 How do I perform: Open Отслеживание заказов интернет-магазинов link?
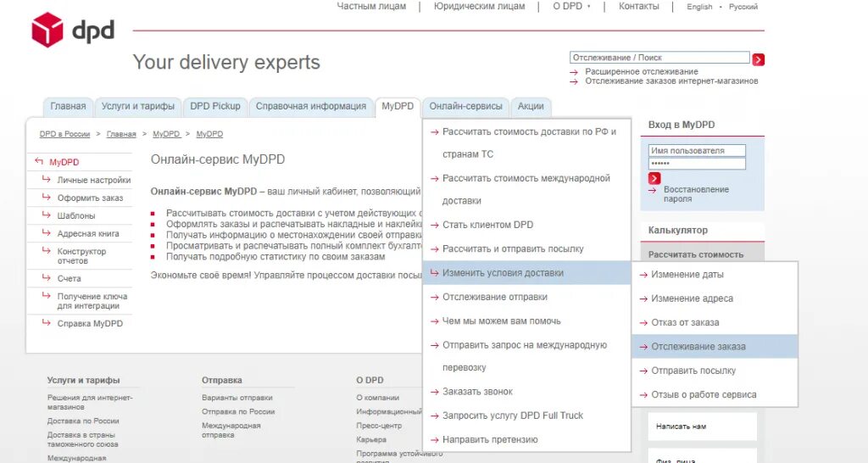671,81
